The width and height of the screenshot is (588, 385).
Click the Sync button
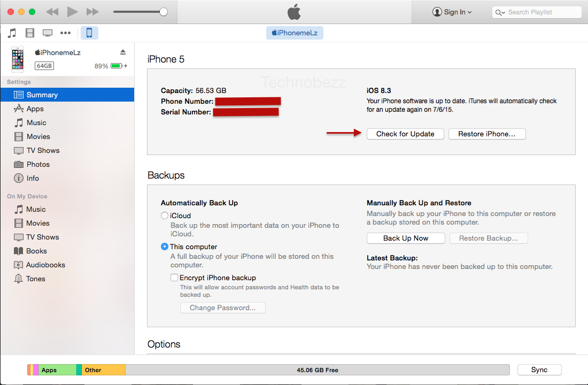click(x=539, y=369)
